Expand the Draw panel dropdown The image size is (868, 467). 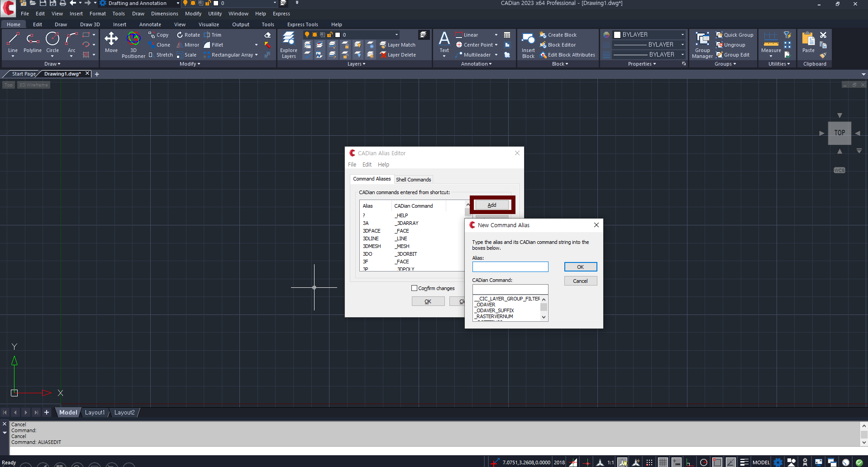pos(52,64)
